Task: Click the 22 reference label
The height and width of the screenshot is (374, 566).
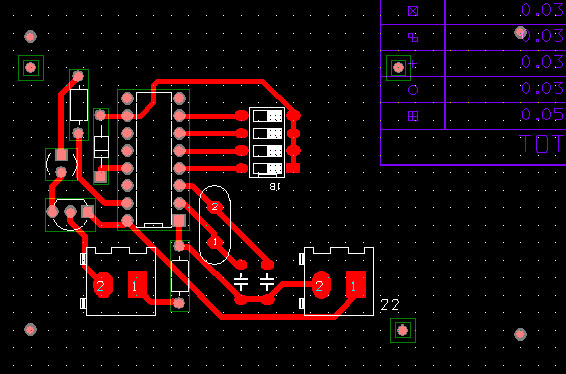Action: (x=390, y=305)
